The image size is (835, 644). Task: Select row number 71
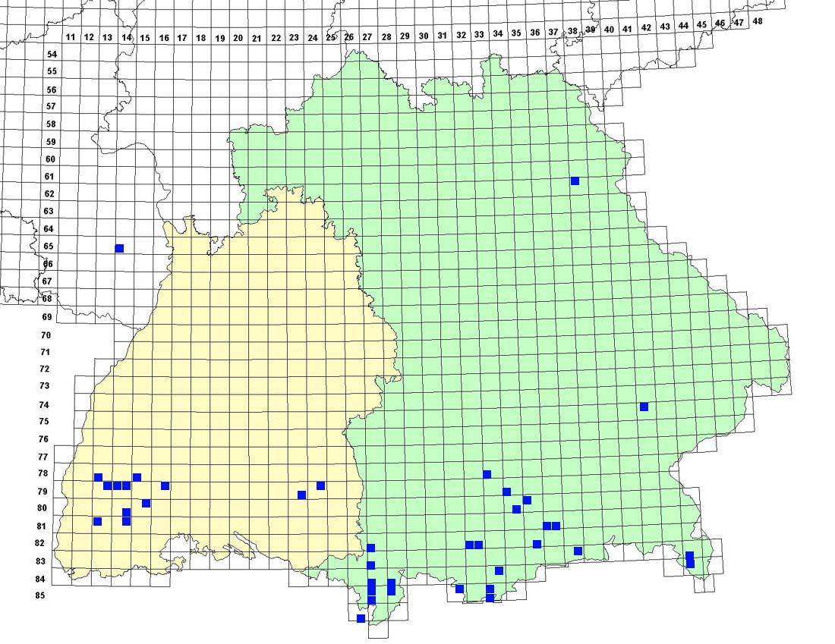point(46,352)
